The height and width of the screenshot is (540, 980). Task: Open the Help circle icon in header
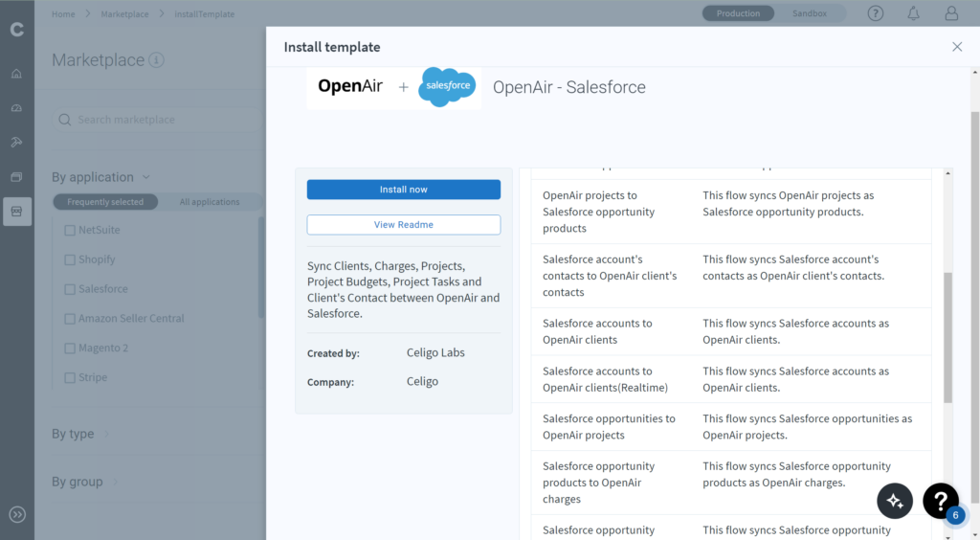875,13
